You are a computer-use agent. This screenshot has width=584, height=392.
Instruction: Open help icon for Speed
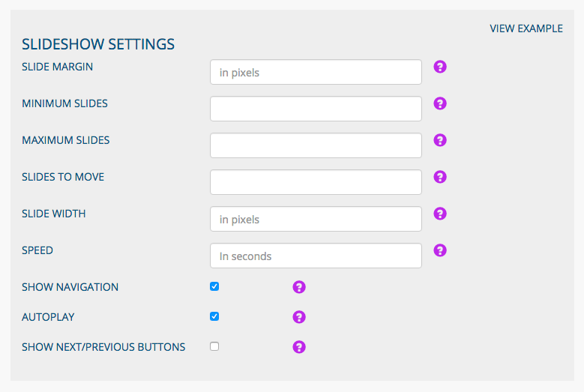pos(440,250)
